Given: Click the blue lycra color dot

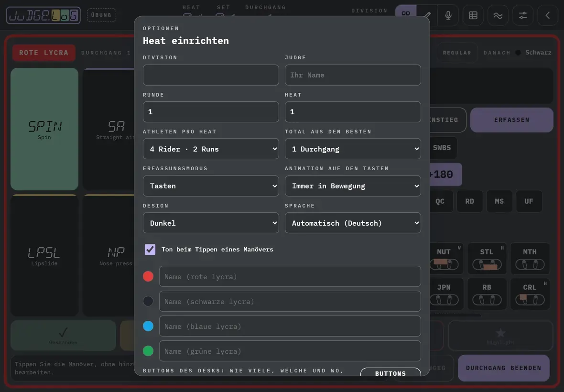Looking at the screenshot, I should pos(148,326).
